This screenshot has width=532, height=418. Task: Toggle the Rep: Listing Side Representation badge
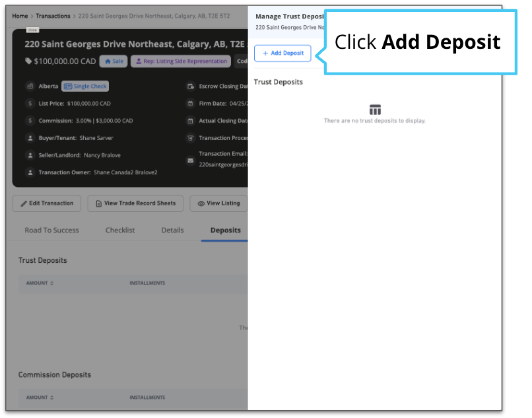(180, 61)
